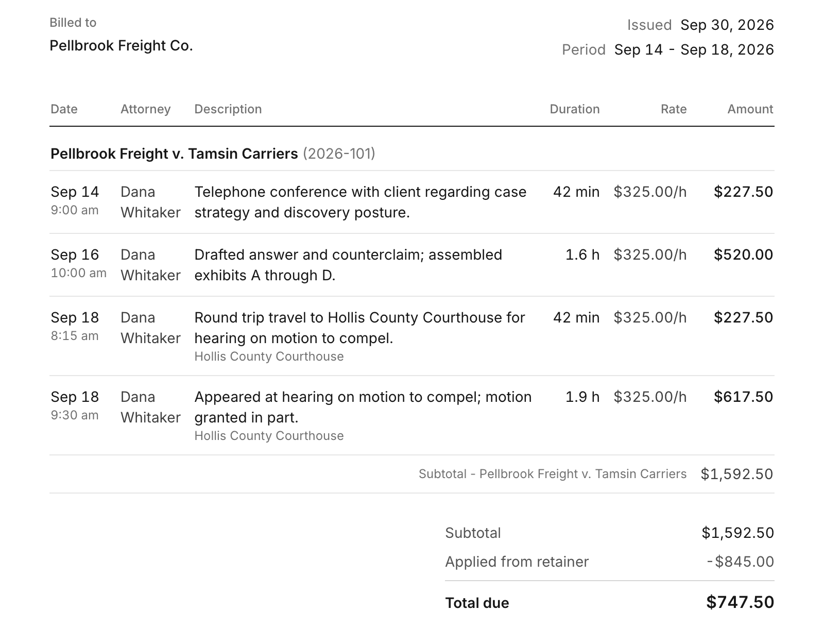Select the 'Pellbrook Freight Co.' client name
This screenshot has height=644, width=824.
pyautogui.click(x=121, y=46)
